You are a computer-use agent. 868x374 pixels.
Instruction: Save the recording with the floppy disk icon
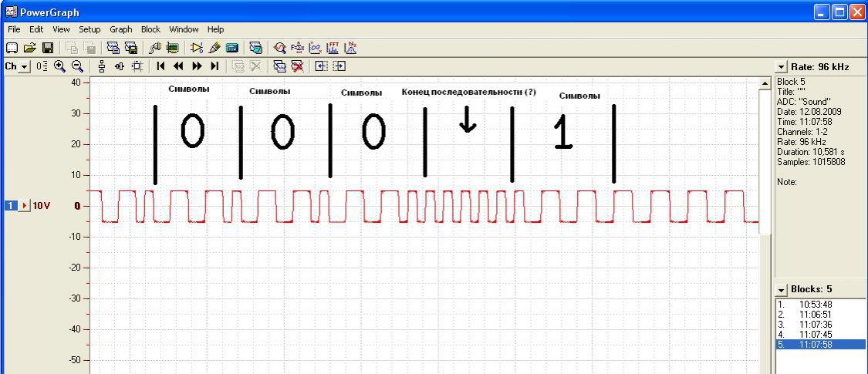(47, 48)
